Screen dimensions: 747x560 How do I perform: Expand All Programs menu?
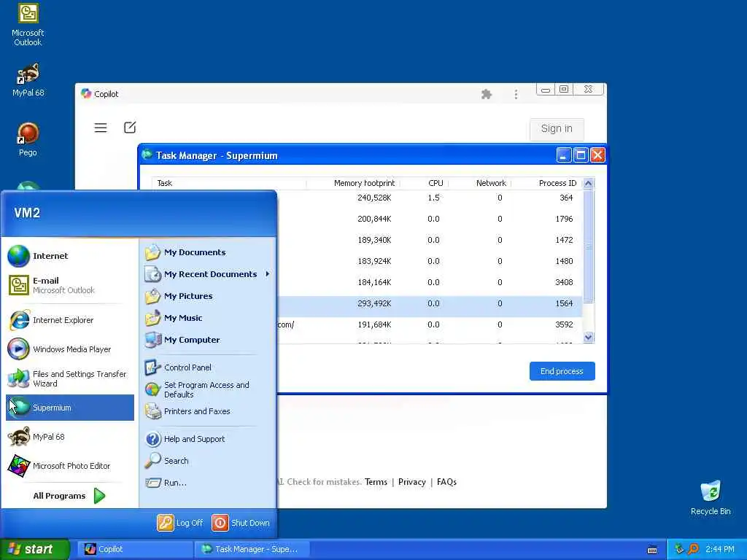(70, 496)
